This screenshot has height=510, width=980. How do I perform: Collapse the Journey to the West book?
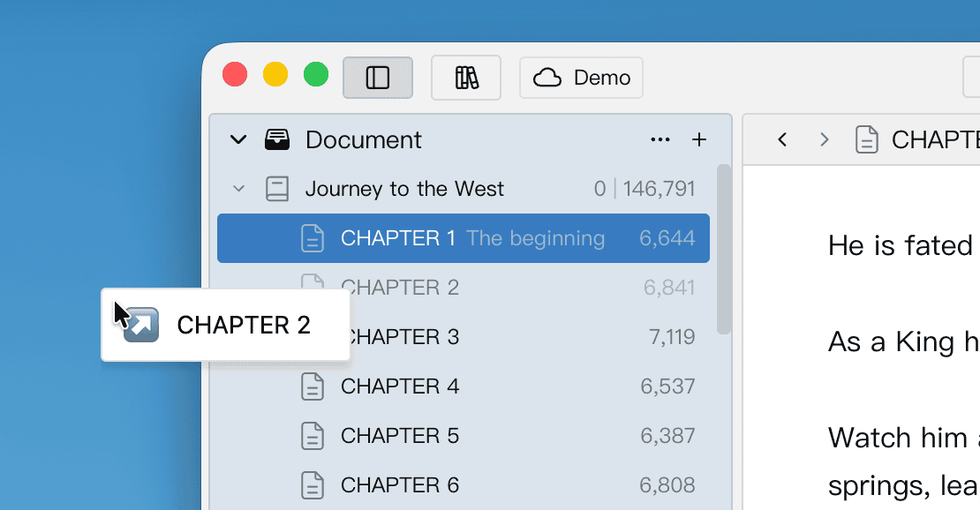click(x=238, y=189)
